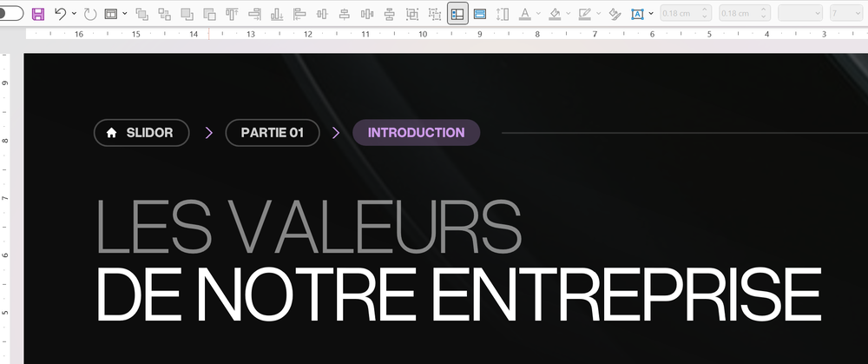Select the LES VALEURS title text
This screenshot has height=364, width=868.
309,227
